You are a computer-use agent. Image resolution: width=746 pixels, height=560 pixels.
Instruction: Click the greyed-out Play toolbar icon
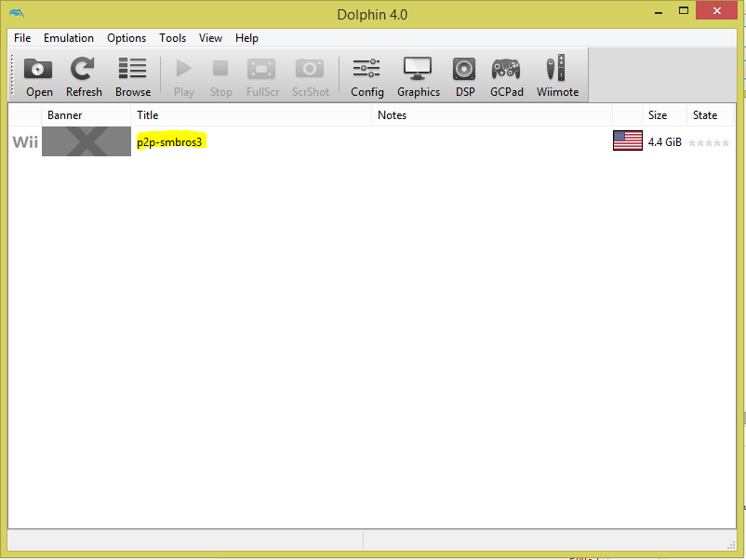pos(184,76)
